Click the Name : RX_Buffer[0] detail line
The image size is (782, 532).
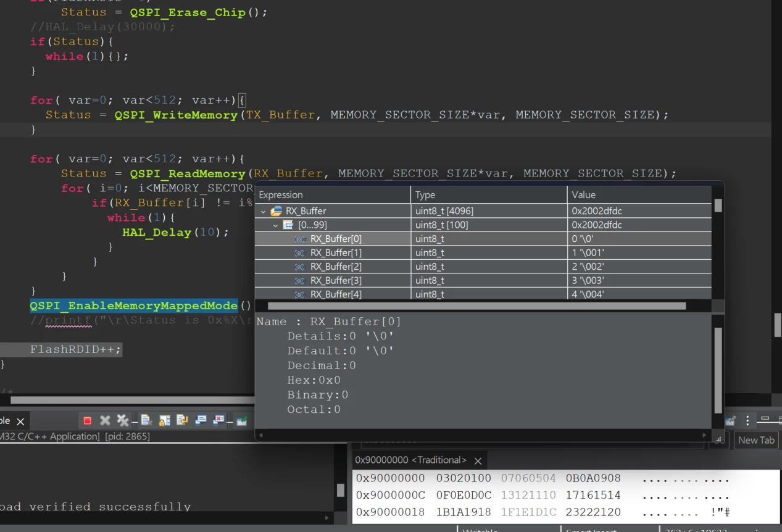329,322
